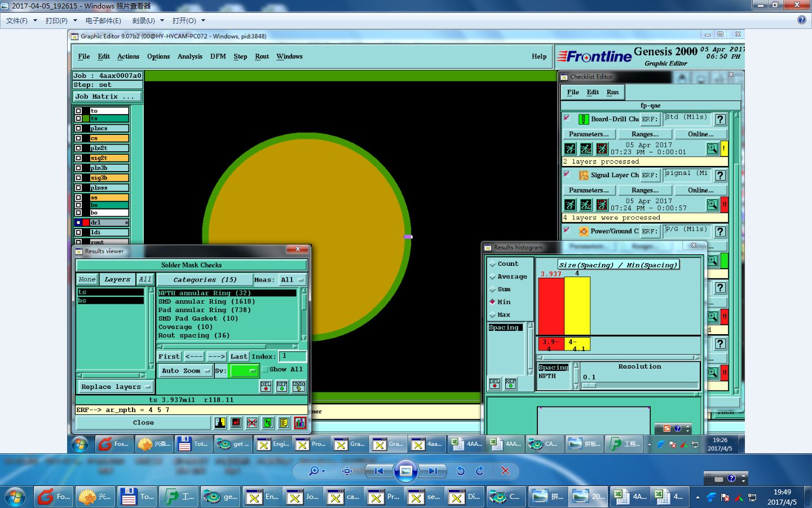Play slideshow in the photo viewer
Image resolution: width=812 pixels, height=508 pixels.
point(405,471)
